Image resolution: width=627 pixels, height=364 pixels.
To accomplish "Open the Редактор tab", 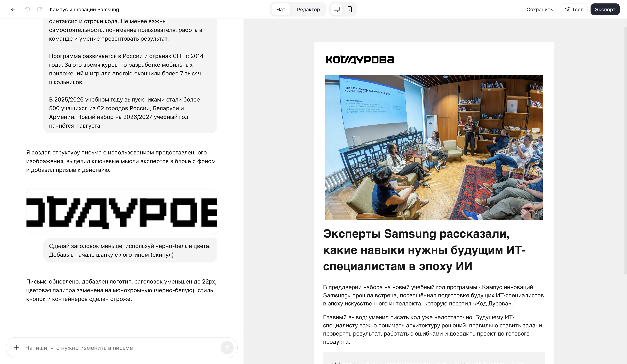I will [x=308, y=9].
